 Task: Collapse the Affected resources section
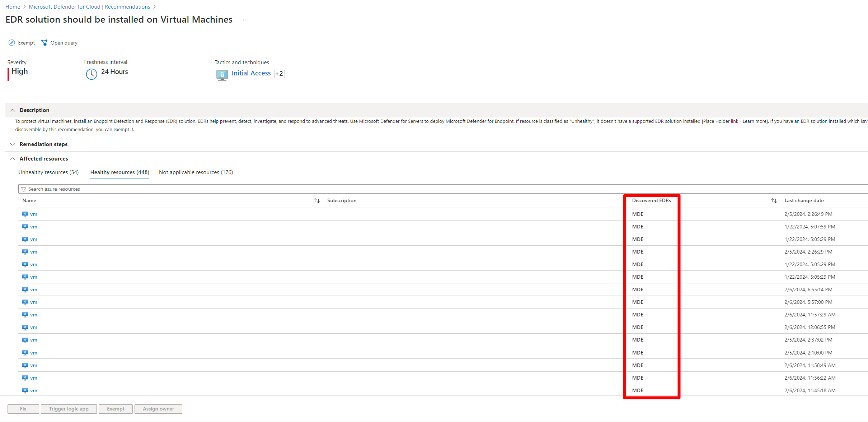click(x=13, y=159)
